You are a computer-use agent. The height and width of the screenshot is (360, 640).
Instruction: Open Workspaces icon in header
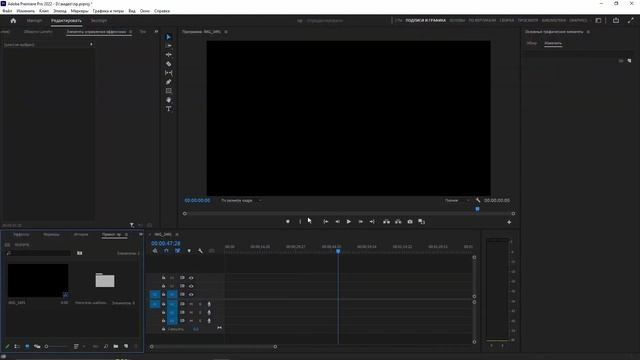(598, 20)
